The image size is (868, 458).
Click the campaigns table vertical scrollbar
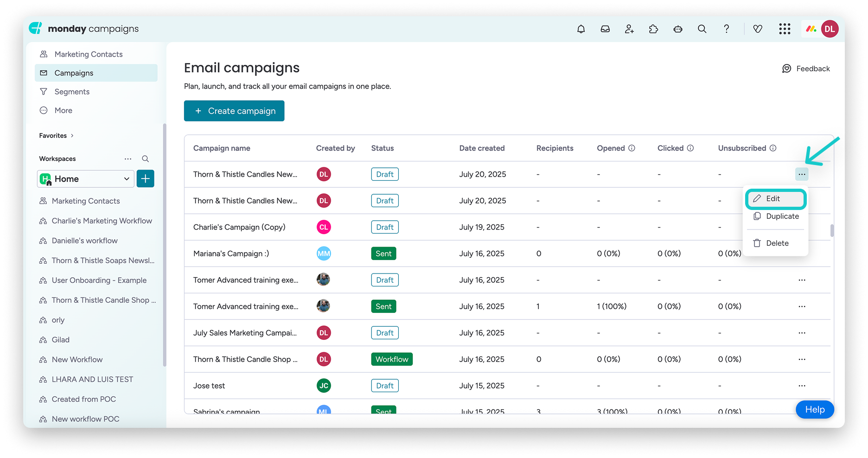pyautogui.click(x=832, y=230)
